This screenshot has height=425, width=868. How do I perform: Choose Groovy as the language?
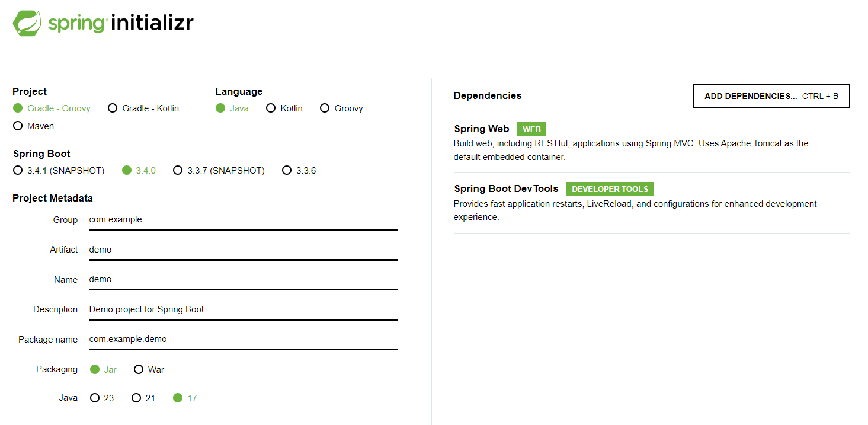click(341, 108)
